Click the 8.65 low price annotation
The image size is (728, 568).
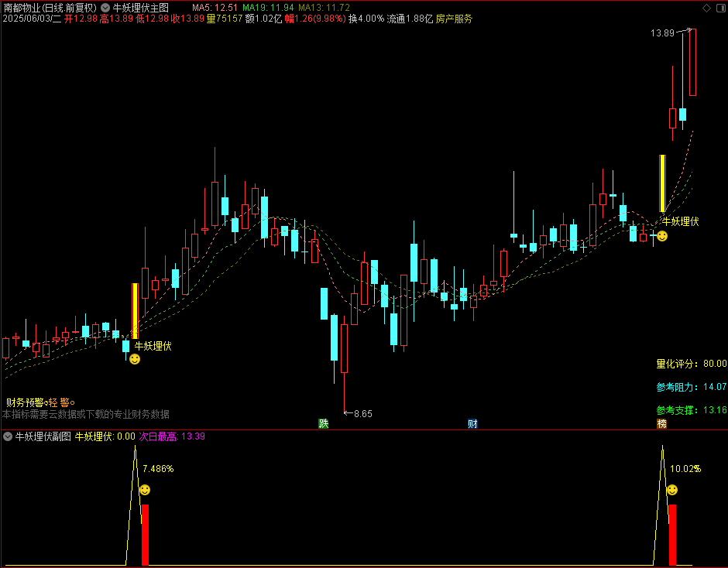363,413
